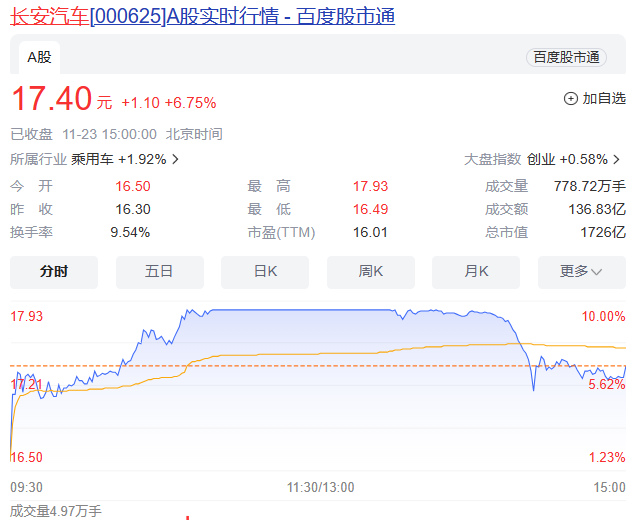Image resolution: width=637 pixels, height=520 pixels.
Task: Expand the 创业 index chevron arrow
Action: click(x=616, y=159)
